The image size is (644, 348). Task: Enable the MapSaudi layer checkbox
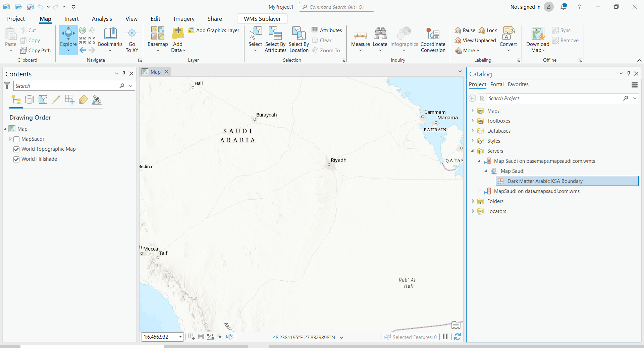pyautogui.click(x=16, y=139)
